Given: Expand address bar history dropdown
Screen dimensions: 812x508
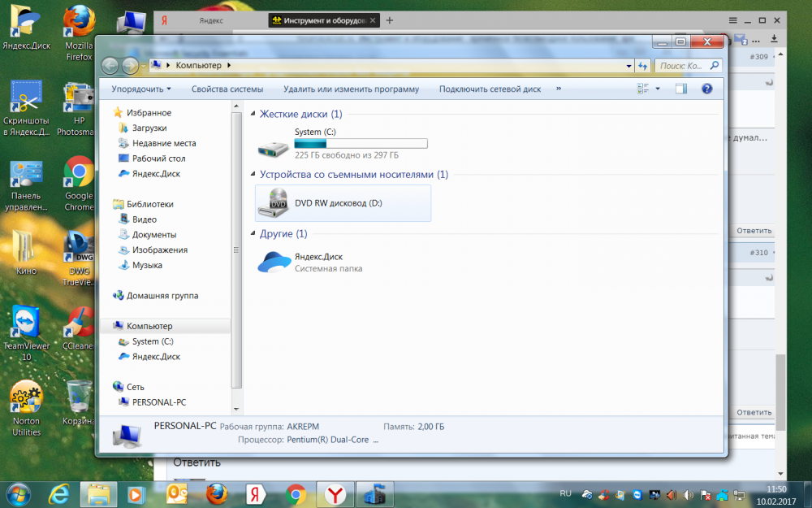Looking at the screenshot, I should [x=628, y=66].
